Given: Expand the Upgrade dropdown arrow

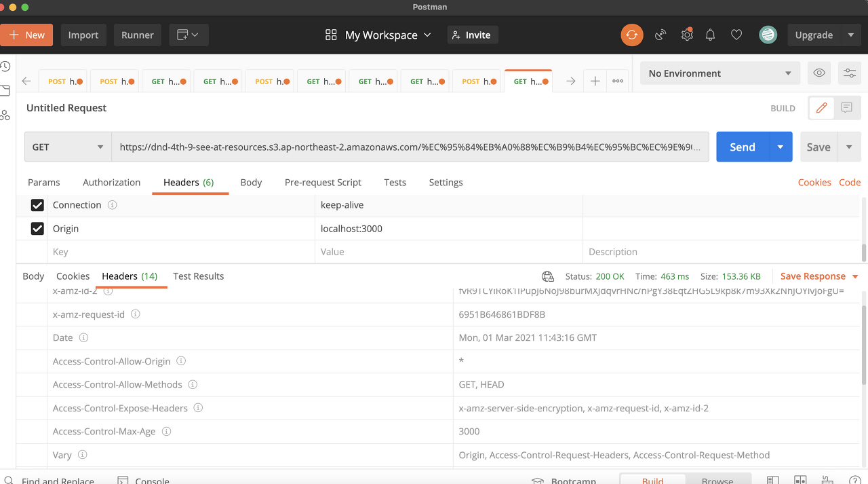Looking at the screenshot, I should 851,35.
